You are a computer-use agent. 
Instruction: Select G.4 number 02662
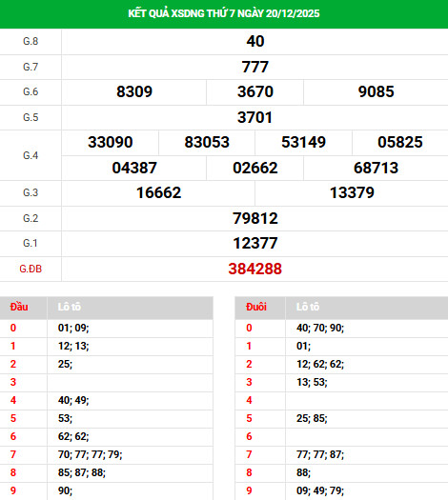click(255, 168)
